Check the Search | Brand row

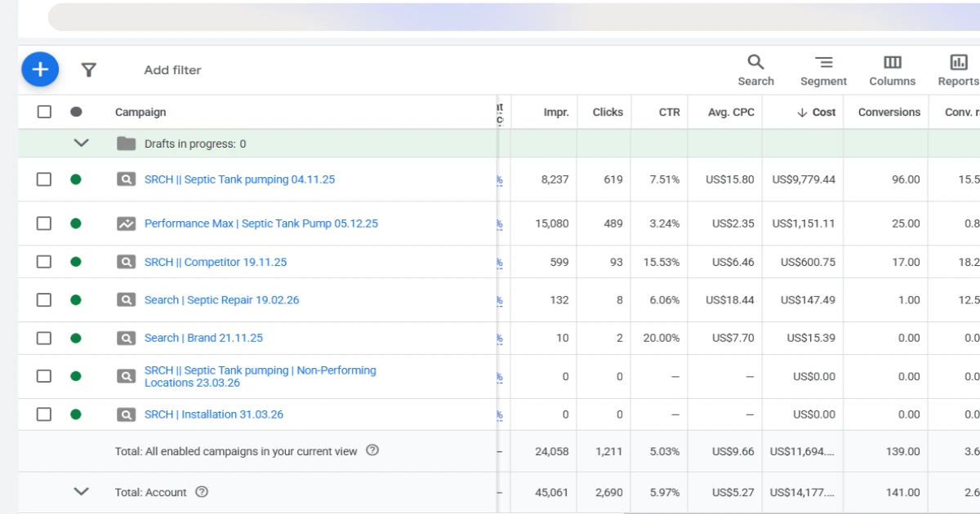[x=44, y=338]
